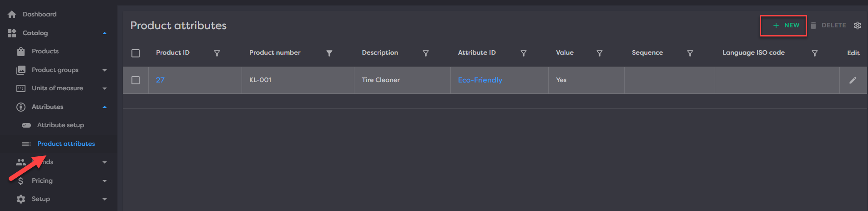The height and width of the screenshot is (211, 868).
Task: Select the checkbox for KL-001 row
Action: [136, 80]
